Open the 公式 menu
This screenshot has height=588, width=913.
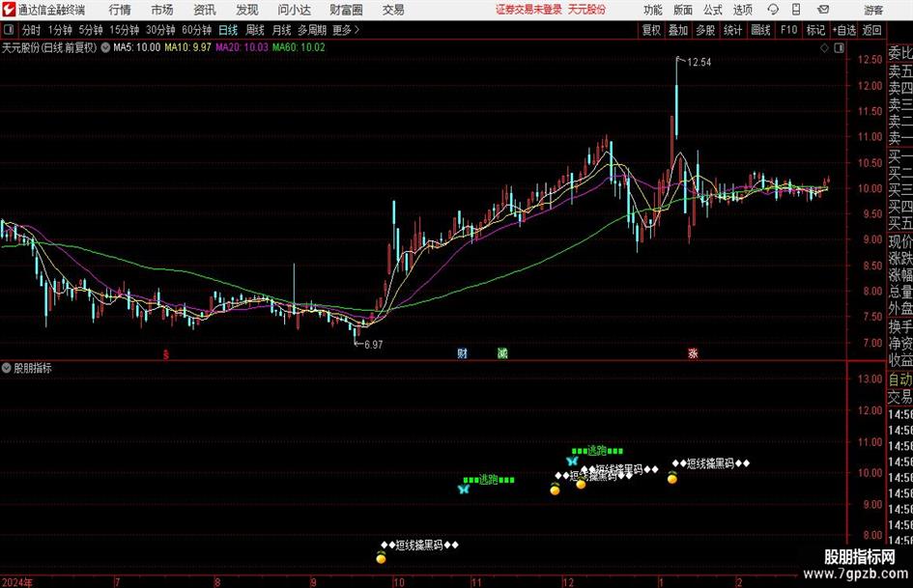point(713,10)
